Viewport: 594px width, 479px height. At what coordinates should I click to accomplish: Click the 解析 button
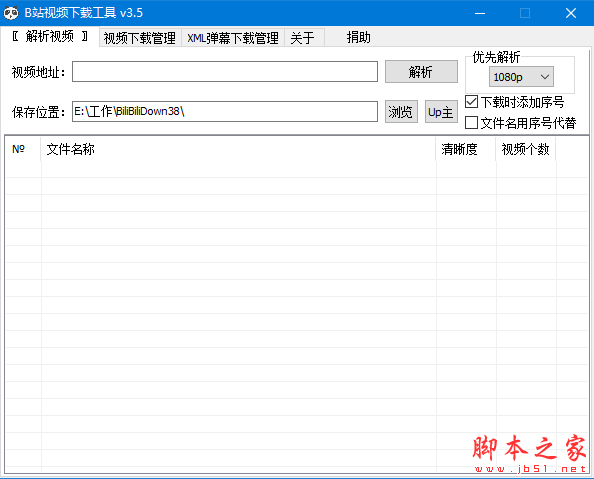click(421, 72)
